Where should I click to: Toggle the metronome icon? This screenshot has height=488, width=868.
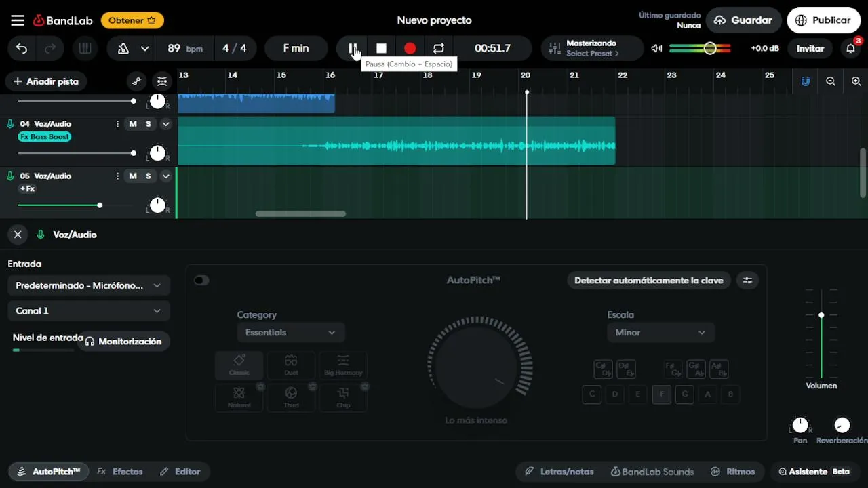pos(123,48)
